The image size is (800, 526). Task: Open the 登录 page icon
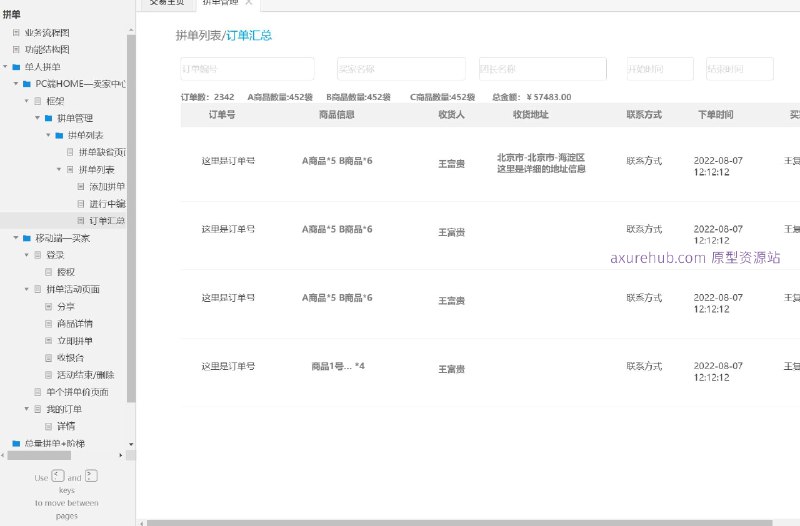tap(38, 255)
